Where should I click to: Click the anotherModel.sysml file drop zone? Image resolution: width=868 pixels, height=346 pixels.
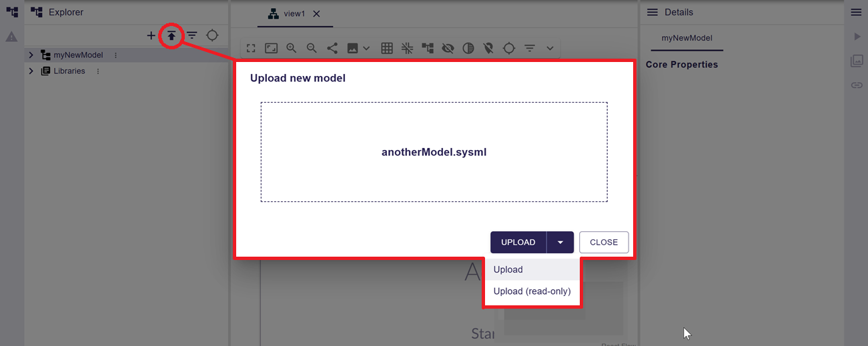point(434,152)
